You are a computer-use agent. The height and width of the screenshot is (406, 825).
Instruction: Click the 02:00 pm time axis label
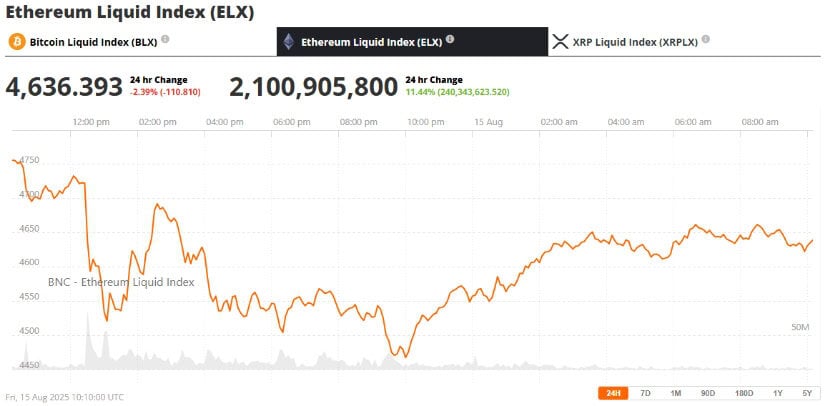[158, 122]
